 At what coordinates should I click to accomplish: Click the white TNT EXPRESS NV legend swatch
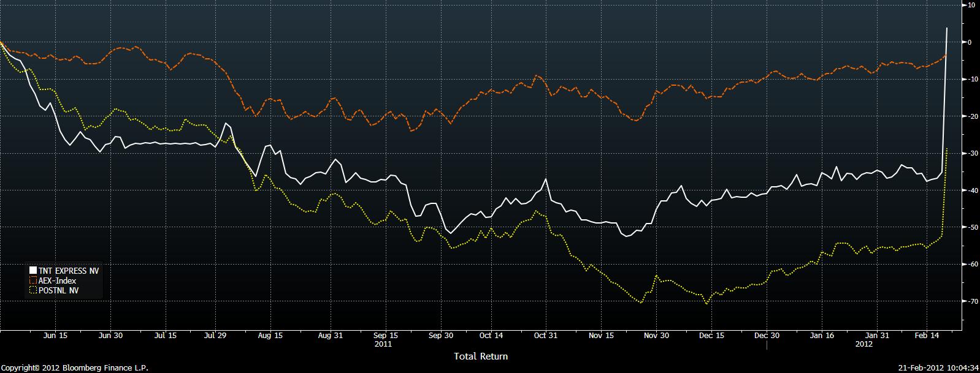33,270
